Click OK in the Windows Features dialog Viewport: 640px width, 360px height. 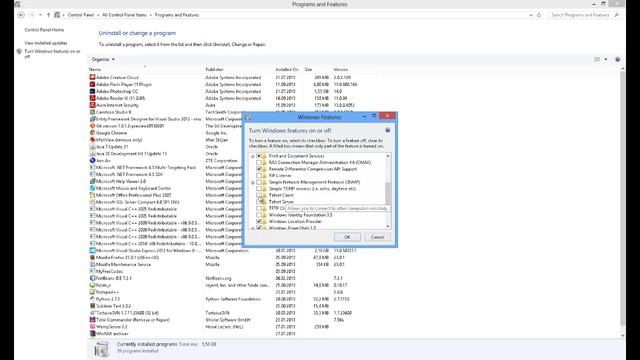pyautogui.click(x=347, y=237)
